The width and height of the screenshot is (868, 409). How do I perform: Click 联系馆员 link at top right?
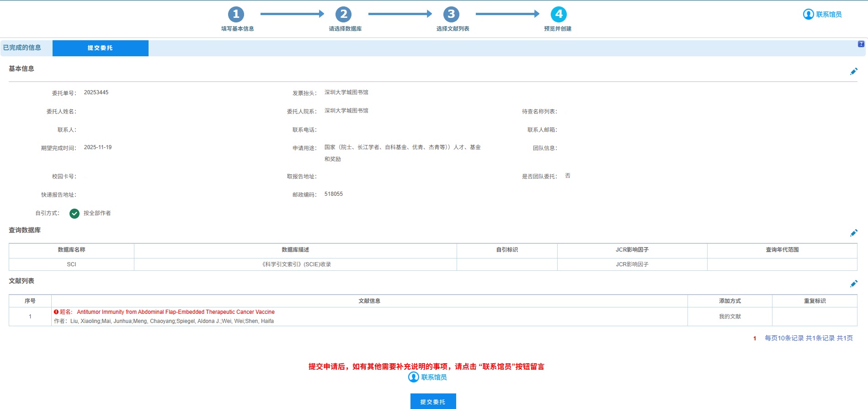823,15
